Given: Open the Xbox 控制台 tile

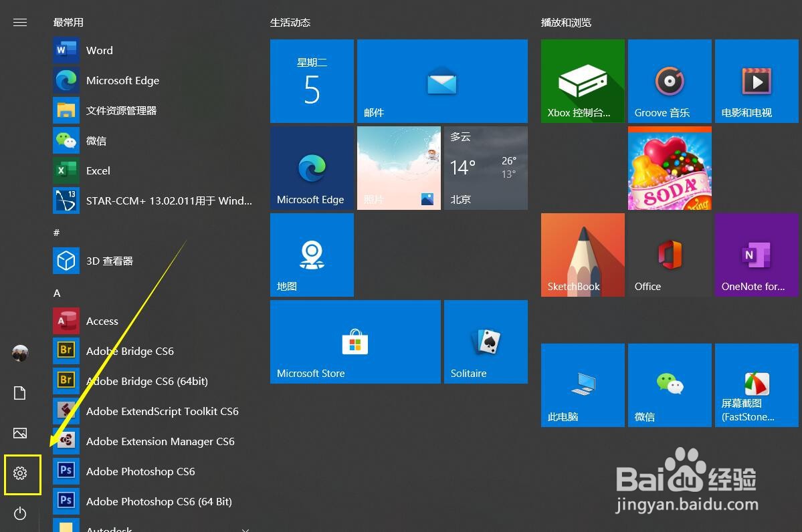Looking at the screenshot, I should (581, 81).
